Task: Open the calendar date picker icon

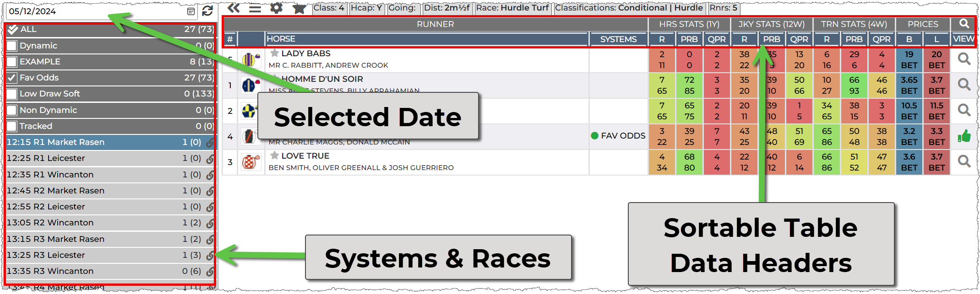Action: click(191, 11)
